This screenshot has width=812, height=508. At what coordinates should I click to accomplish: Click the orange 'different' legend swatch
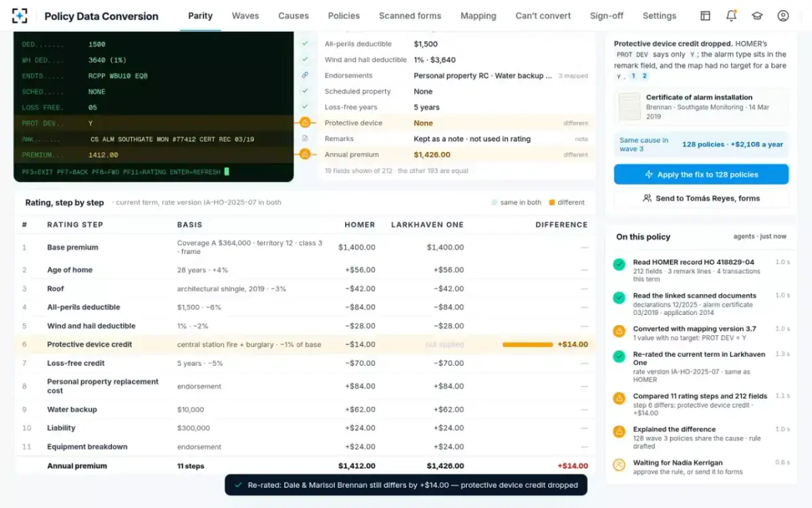[x=551, y=203]
